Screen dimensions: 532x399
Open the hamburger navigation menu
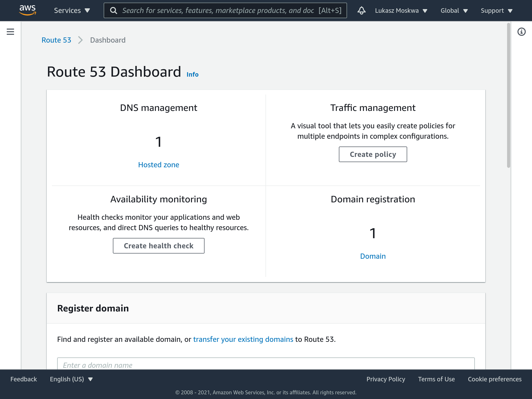10,32
